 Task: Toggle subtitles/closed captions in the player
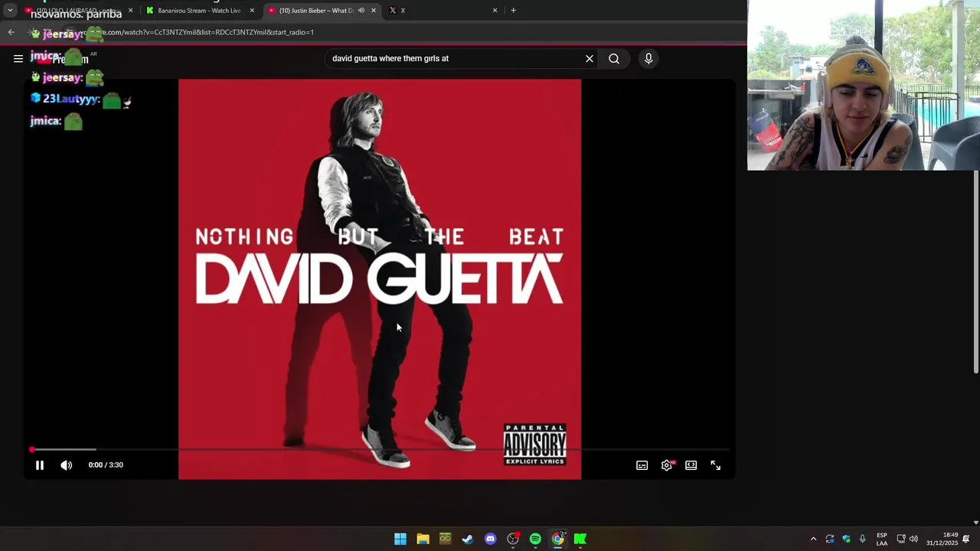click(x=642, y=465)
